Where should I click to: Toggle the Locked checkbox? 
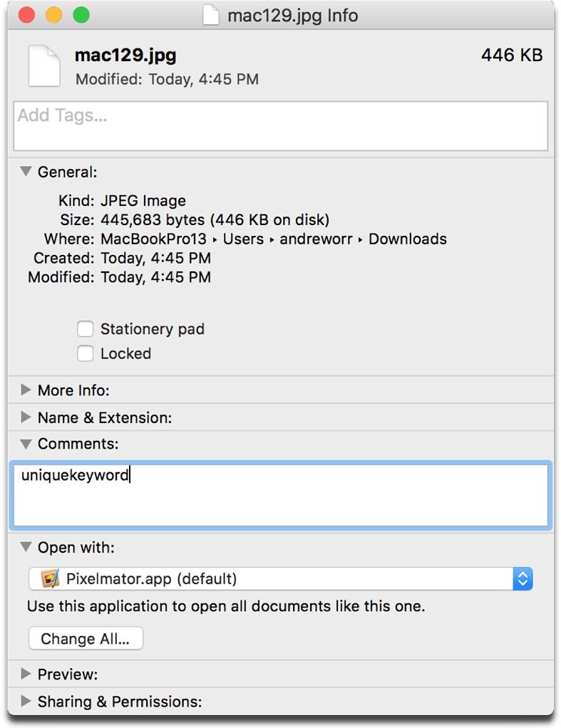tap(86, 353)
